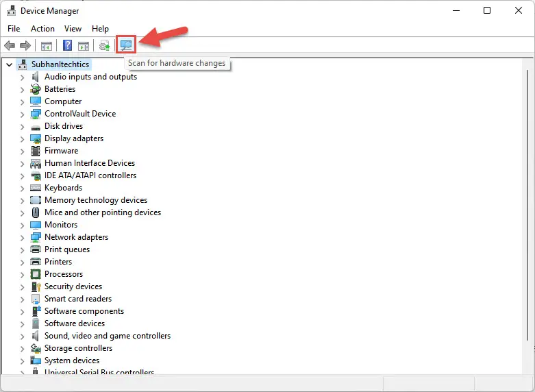This screenshot has width=535, height=392.
Task: Click the Memory technology devices icon
Action: [36, 200]
